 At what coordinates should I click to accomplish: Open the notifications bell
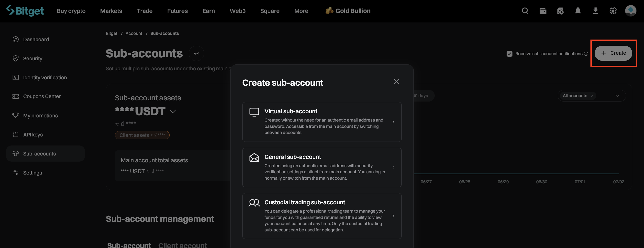tap(578, 11)
